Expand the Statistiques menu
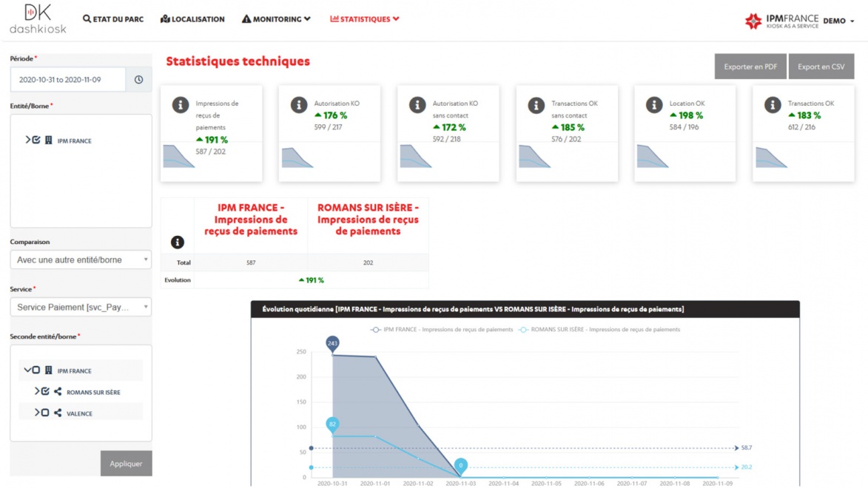This screenshot has height=488, width=868. [x=364, y=18]
